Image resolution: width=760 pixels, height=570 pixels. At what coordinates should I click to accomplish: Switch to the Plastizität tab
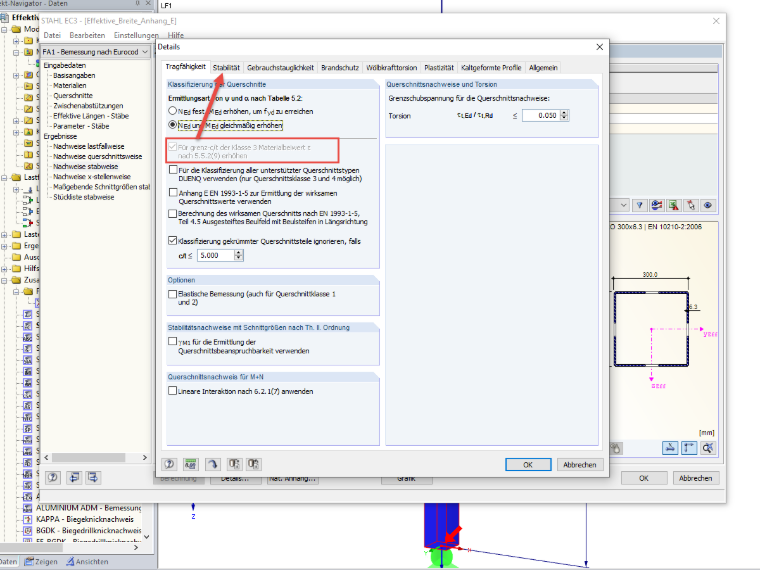(439, 67)
